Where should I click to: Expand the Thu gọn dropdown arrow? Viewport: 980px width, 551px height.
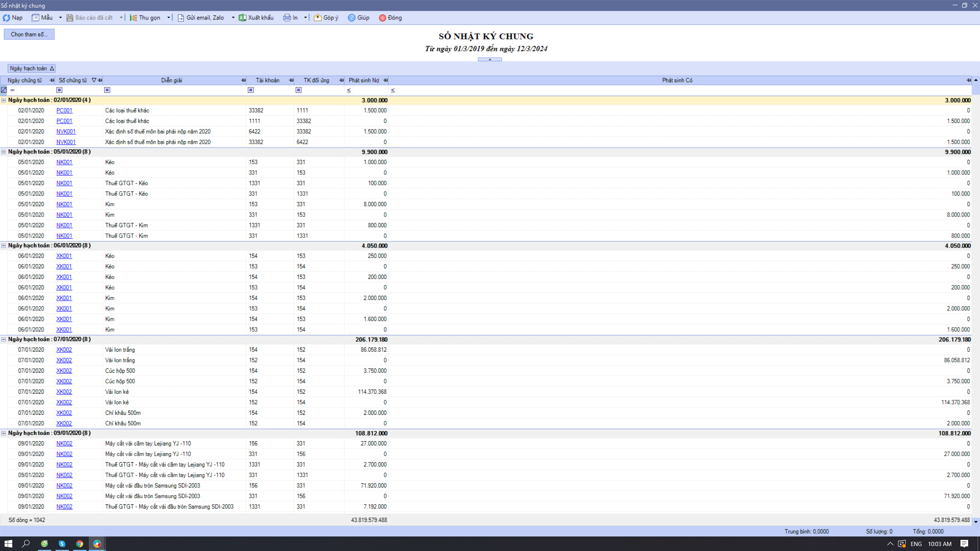click(x=168, y=18)
